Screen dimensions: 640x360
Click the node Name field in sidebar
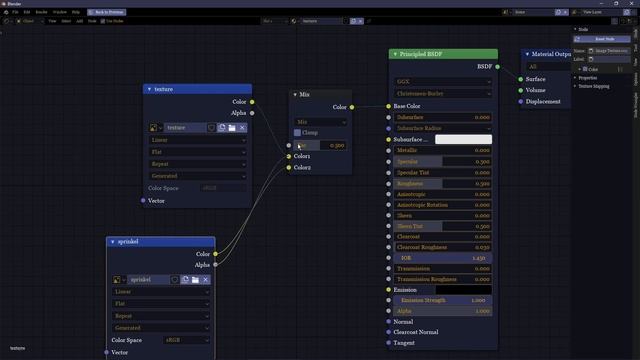(x=608, y=51)
